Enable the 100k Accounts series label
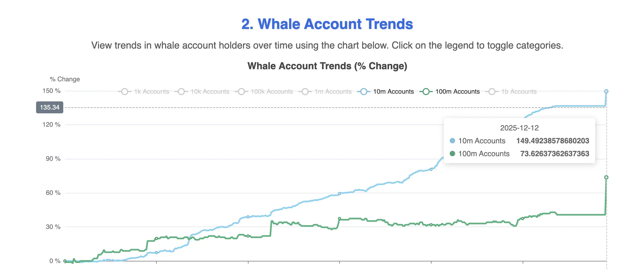Viewport: 644px width, 270px height. [272, 92]
